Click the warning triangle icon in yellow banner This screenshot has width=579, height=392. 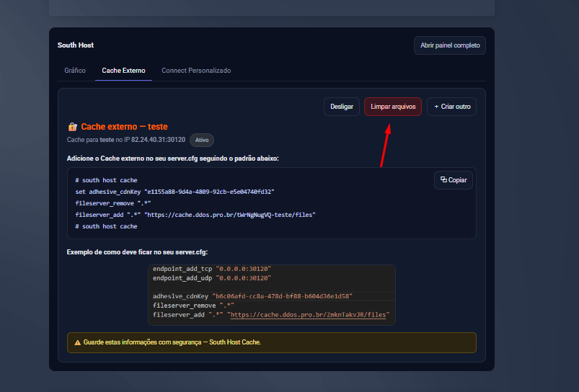tap(78, 342)
